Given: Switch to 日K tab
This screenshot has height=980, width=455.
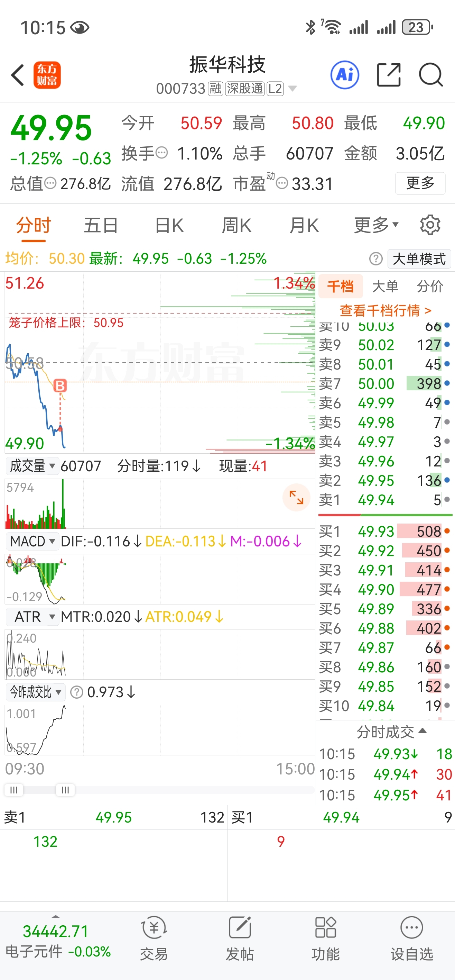Looking at the screenshot, I should tap(169, 225).
